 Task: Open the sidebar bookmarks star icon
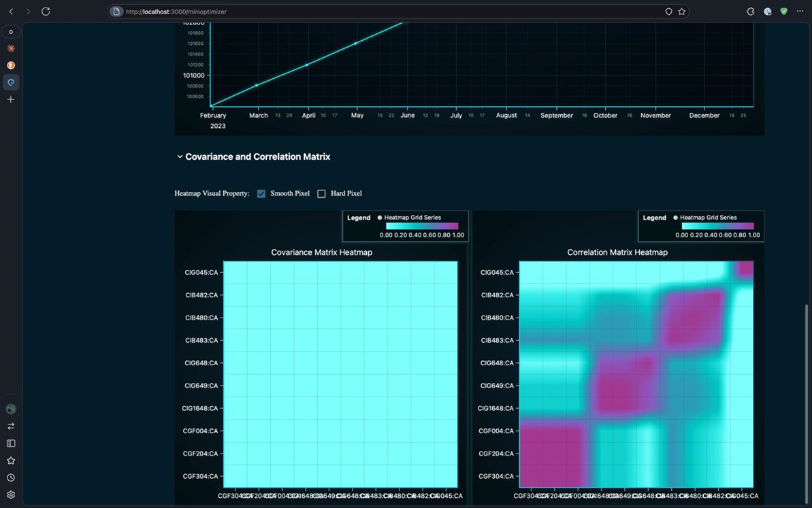(x=11, y=460)
